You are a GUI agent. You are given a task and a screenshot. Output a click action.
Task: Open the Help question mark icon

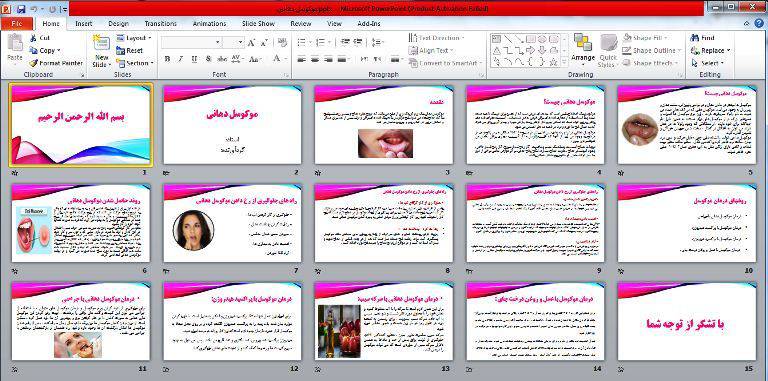pos(758,23)
